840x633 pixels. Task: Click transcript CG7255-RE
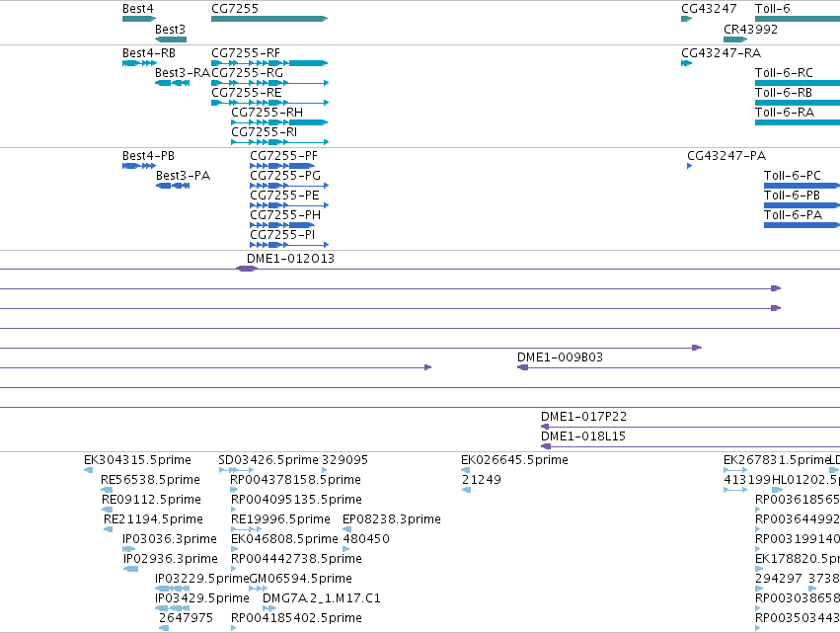(270, 103)
